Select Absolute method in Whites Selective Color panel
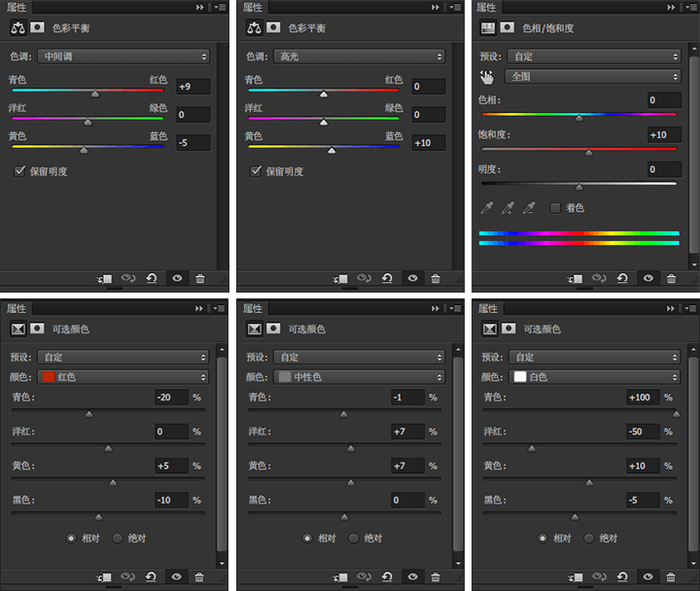Screen dimensions: 700x591 (589, 539)
